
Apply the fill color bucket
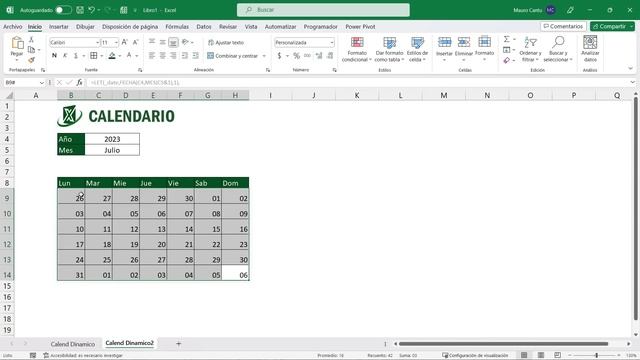pyautogui.click(x=112, y=56)
